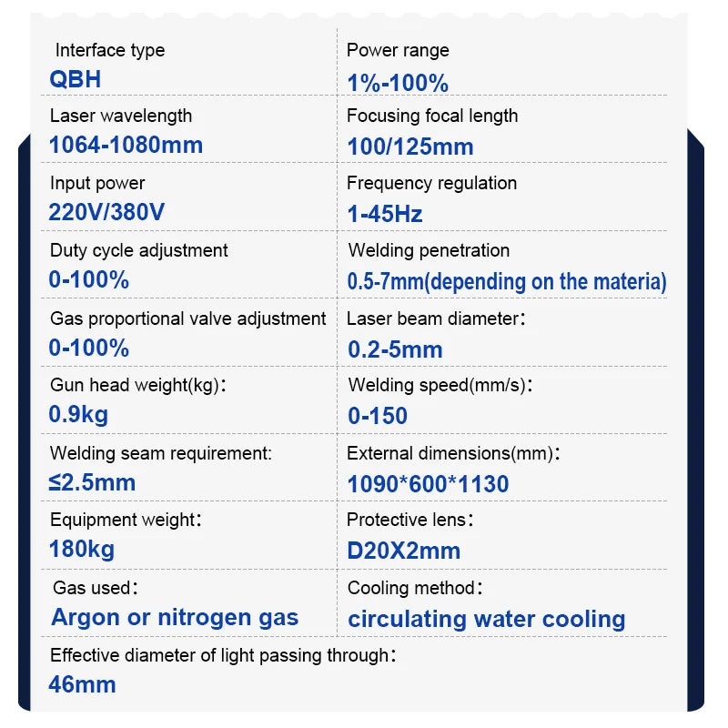728x728 pixels.
Task: Click the Gas proportional valve adjustment label
Action: click(x=187, y=318)
